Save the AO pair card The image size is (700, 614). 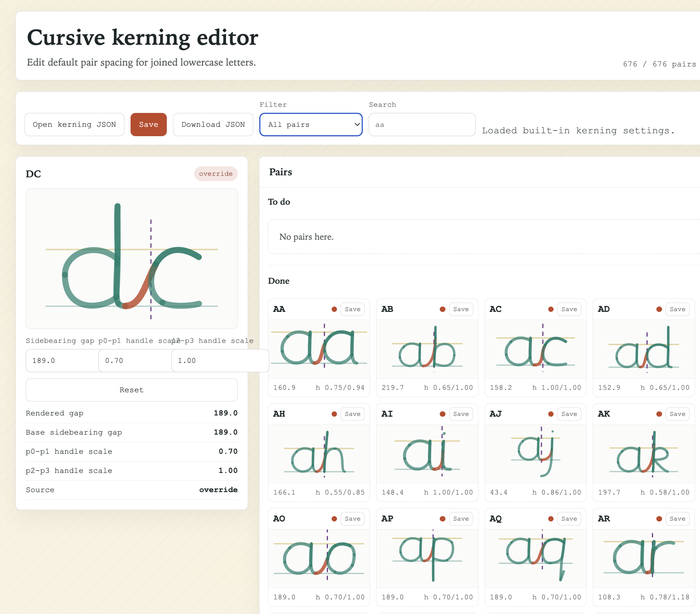pos(352,519)
